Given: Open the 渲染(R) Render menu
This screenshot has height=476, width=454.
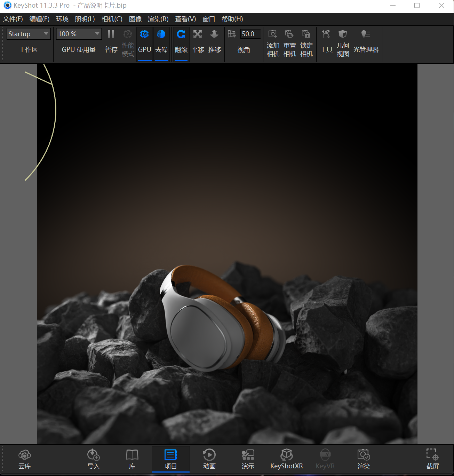Looking at the screenshot, I should (x=158, y=19).
